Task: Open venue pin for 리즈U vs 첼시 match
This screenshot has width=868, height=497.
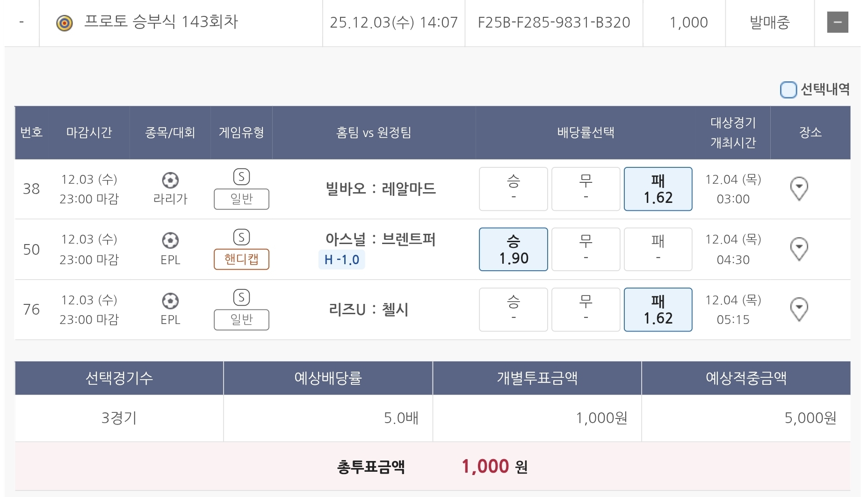Action: [x=799, y=309]
